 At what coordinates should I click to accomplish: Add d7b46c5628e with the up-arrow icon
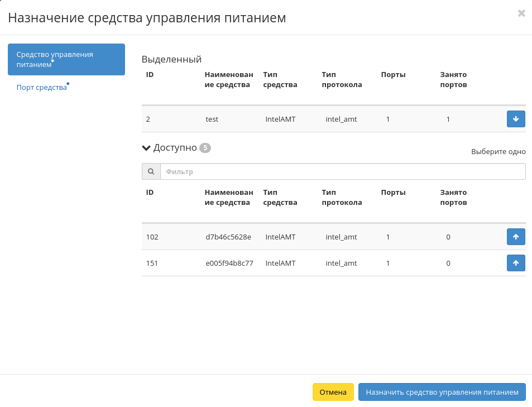pyautogui.click(x=515, y=237)
